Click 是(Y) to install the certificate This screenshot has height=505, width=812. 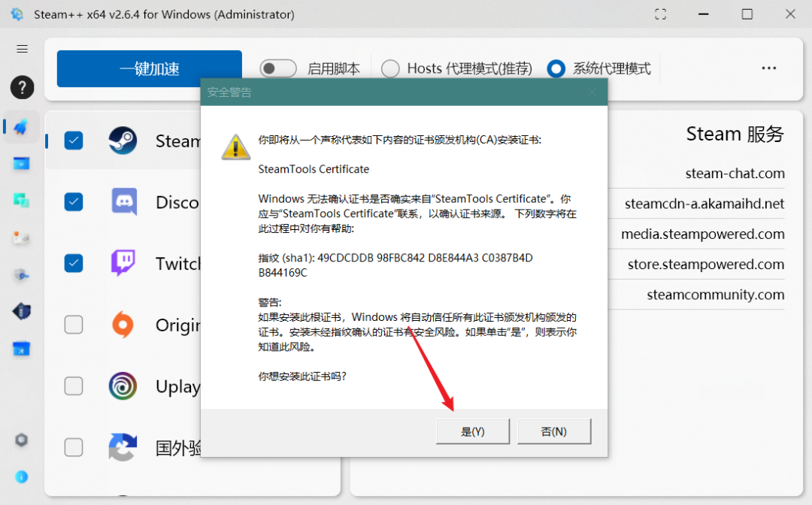(473, 431)
